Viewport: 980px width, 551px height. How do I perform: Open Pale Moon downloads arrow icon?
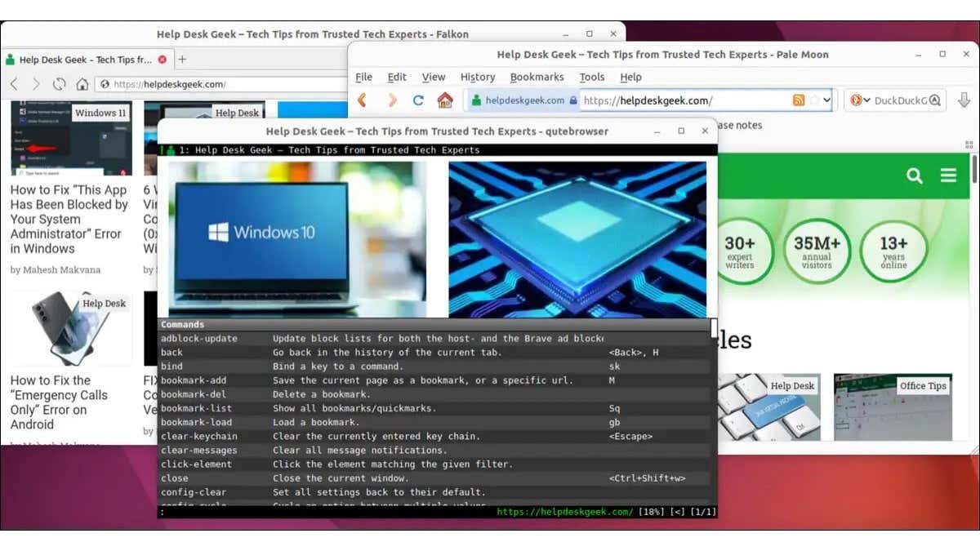point(964,100)
